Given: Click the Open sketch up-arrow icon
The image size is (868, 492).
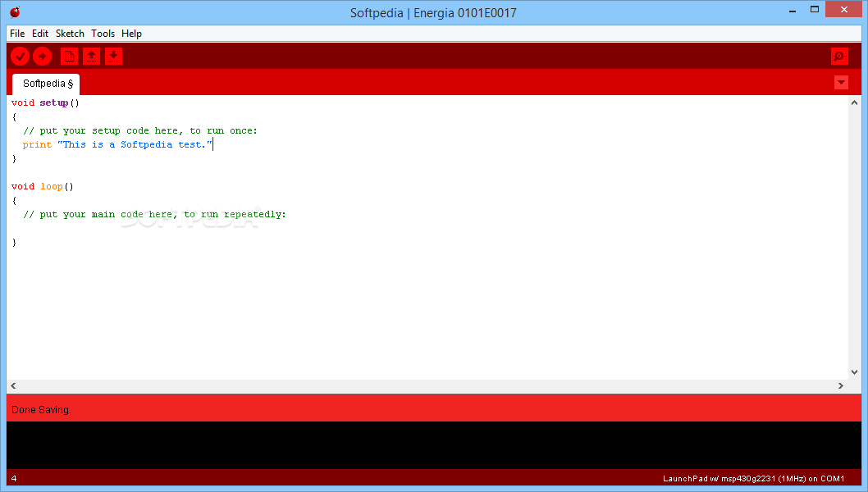Looking at the screenshot, I should pos(91,56).
